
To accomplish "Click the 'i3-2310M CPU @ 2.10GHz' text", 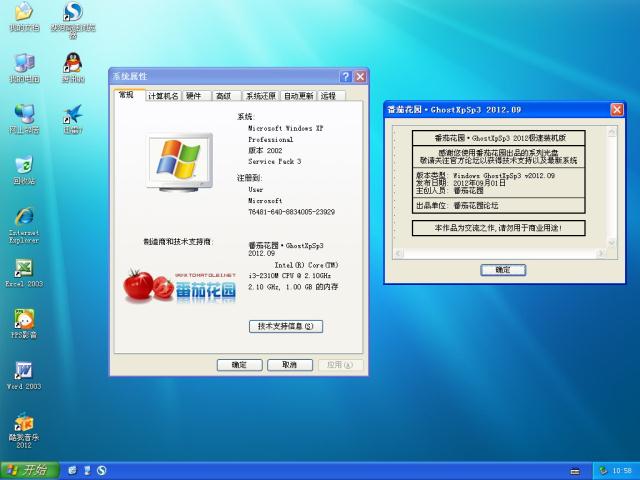I will click(289, 276).
